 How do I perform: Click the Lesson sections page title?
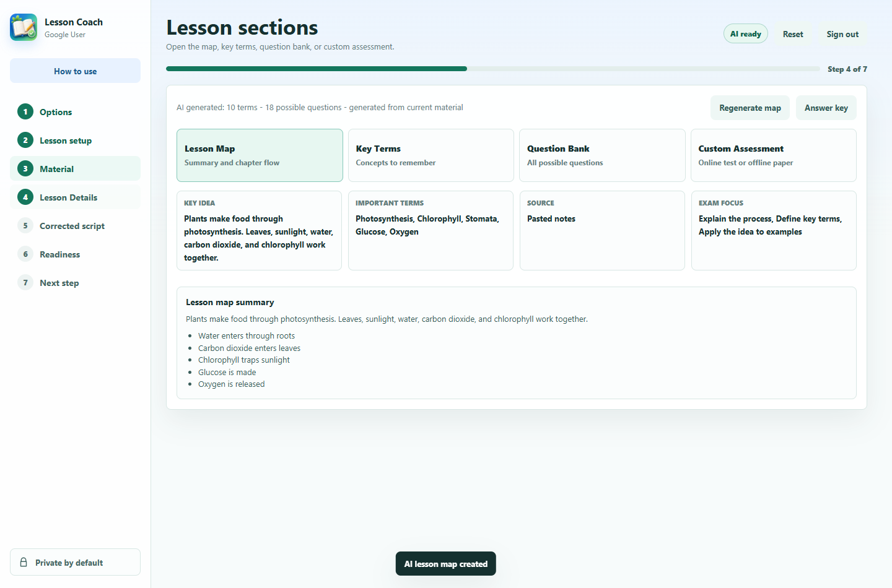click(242, 27)
